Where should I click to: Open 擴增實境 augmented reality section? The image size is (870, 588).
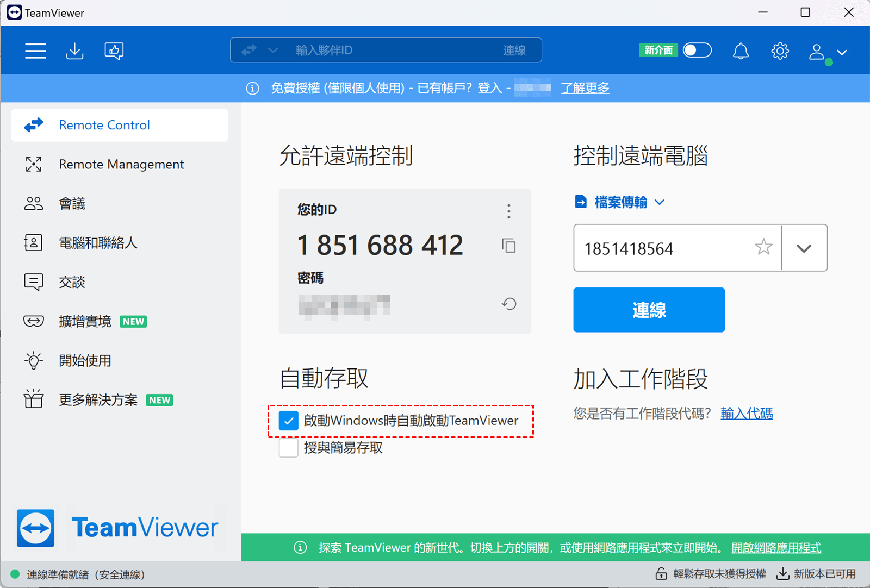[x=120, y=322]
